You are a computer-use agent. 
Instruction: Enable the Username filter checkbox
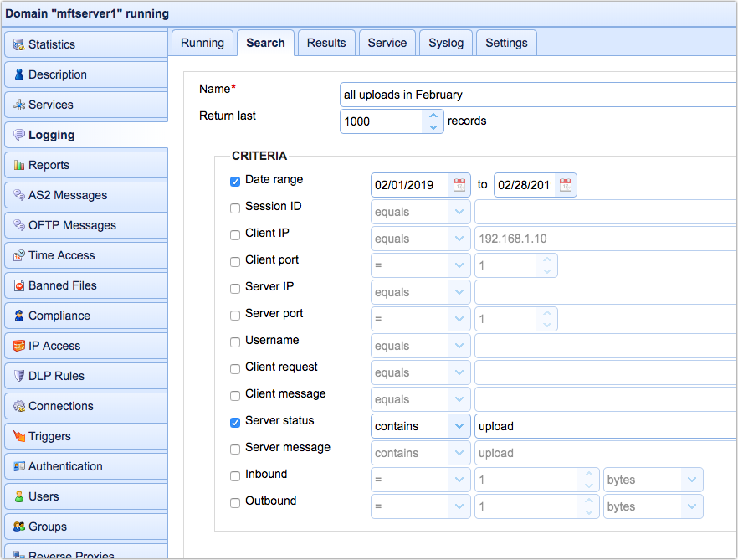(235, 341)
